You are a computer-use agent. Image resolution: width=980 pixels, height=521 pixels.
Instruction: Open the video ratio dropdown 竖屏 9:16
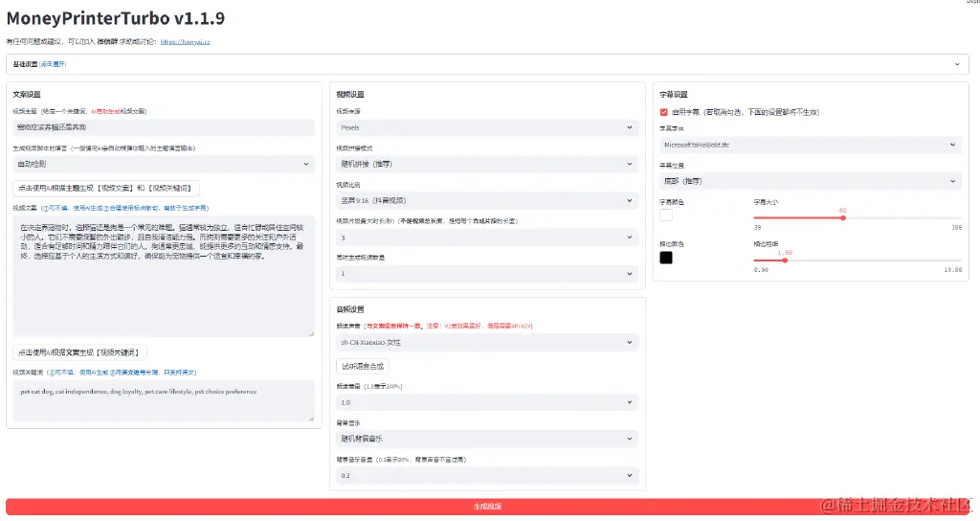(x=487, y=201)
